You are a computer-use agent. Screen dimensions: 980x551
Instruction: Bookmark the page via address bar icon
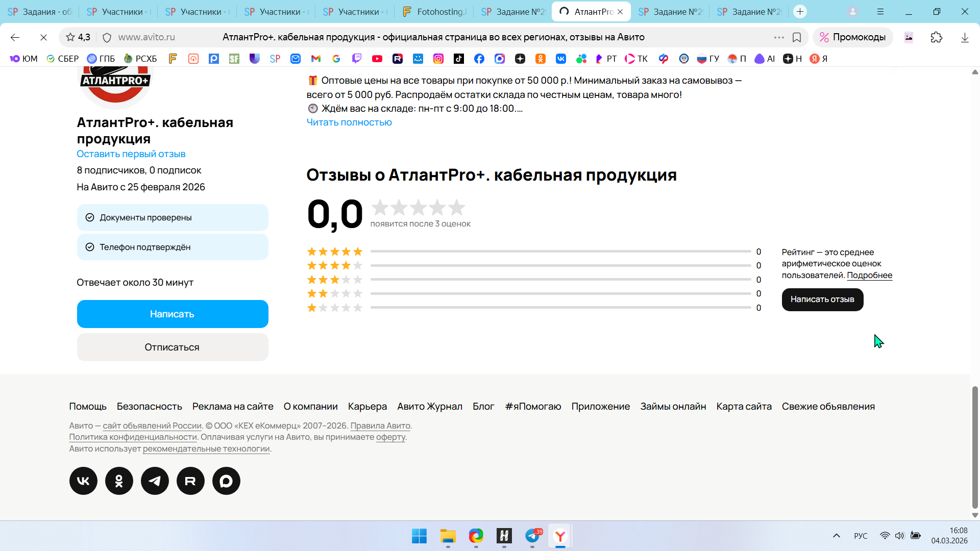[x=797, y=37]
